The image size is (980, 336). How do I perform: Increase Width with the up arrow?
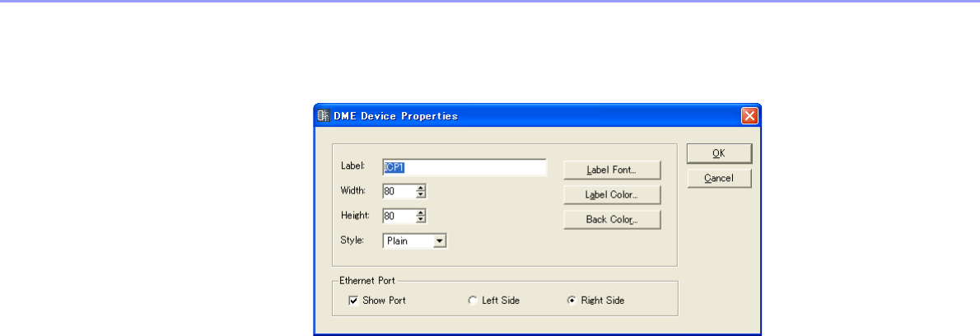(421, 189)
